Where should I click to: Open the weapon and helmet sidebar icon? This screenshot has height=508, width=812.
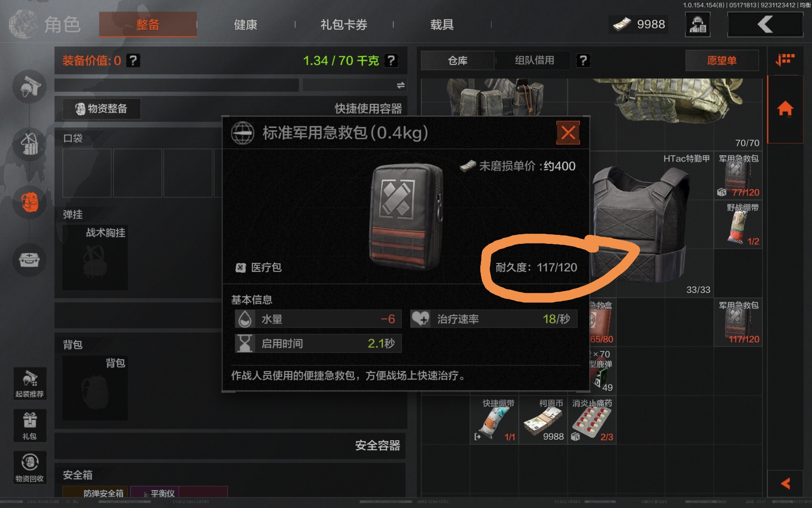pyautogui.click(x=30, y=87)
